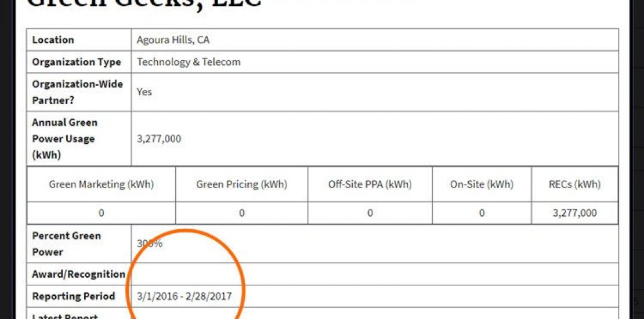Select the zero value under Green Marketing
This screenshot has width=644, height=319.
[101, 213]
